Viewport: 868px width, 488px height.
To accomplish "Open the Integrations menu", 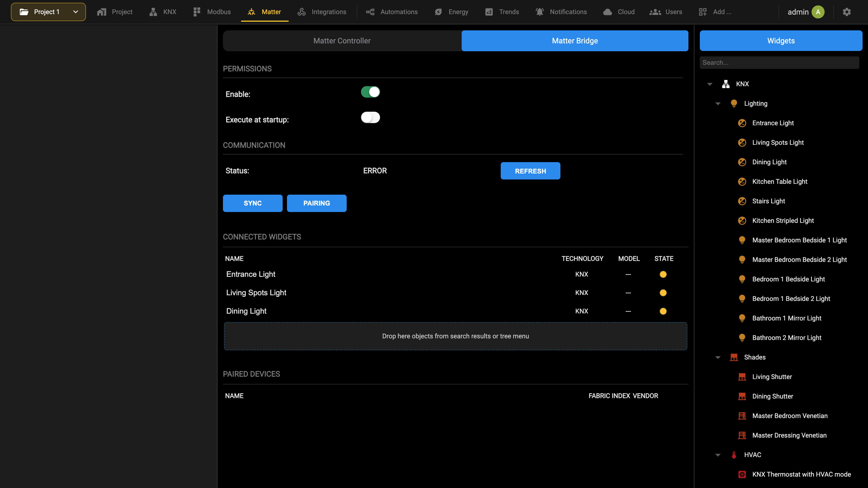I will pyautogui.click(x=322, y=12).
